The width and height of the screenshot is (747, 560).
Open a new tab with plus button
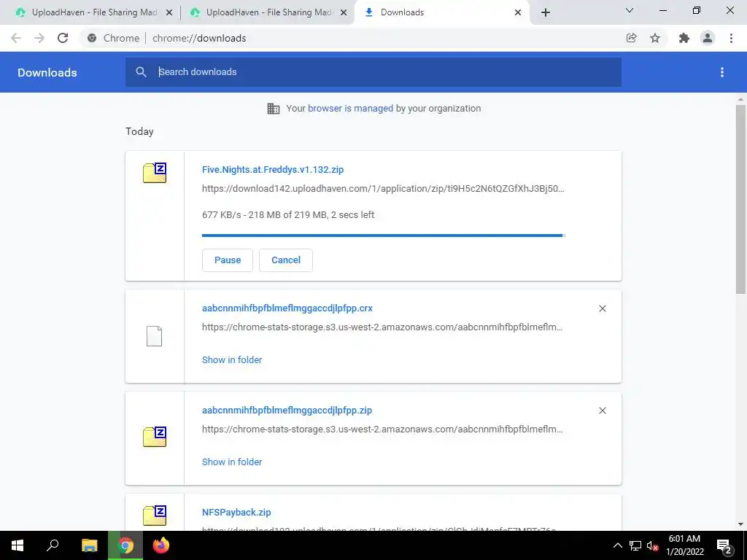[546, 12]
